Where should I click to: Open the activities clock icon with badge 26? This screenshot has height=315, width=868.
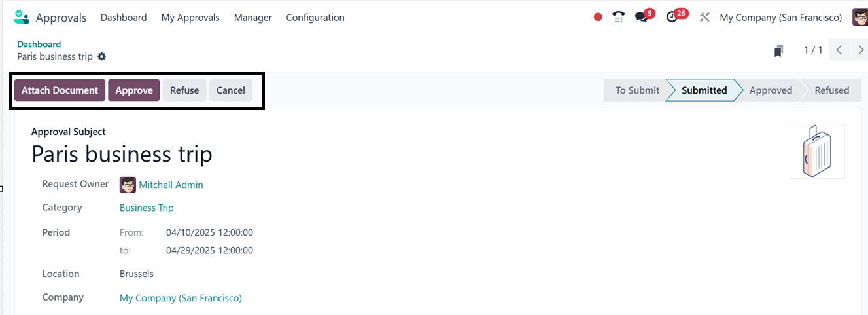click(x=672, y=18)
